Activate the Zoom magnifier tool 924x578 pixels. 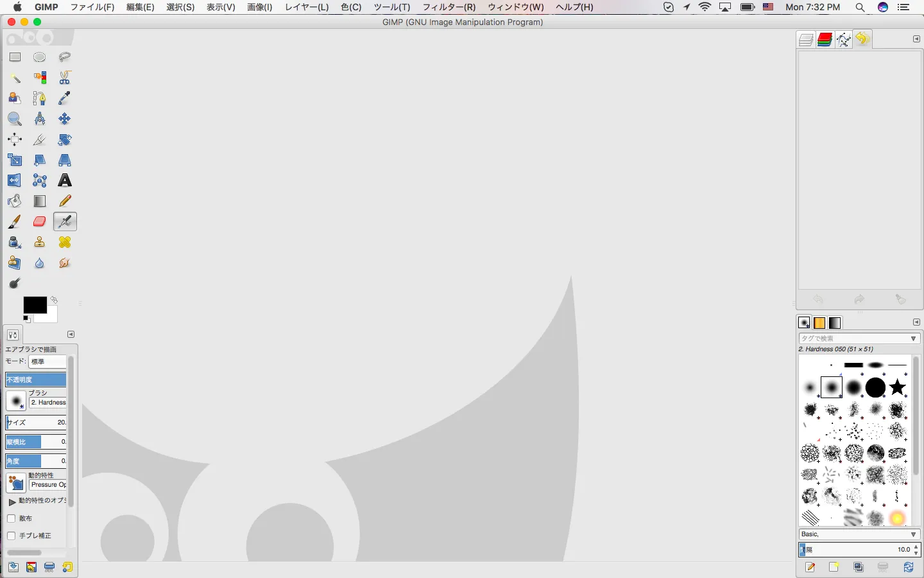[15, 119]
